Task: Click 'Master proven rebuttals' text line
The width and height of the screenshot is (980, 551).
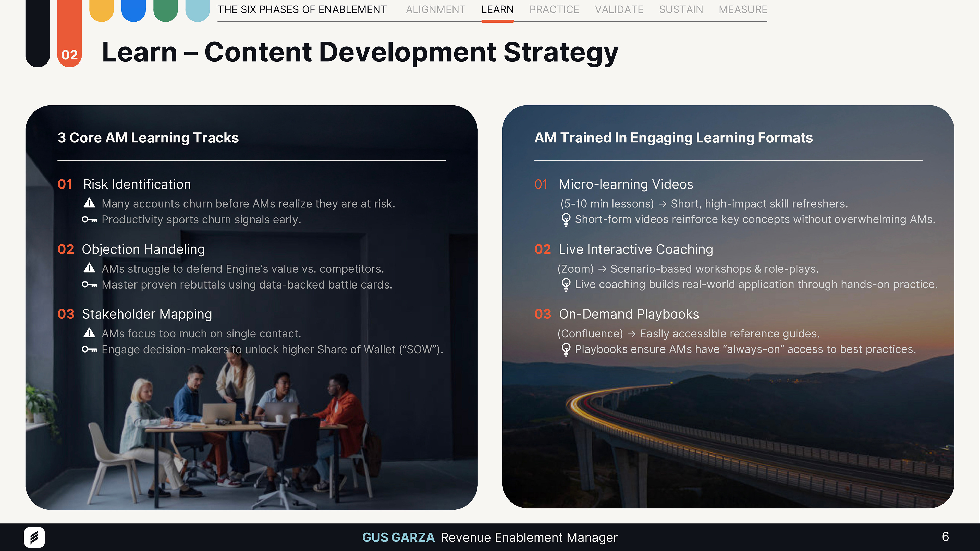Action: pyautogui.click(x=247, y=284)
